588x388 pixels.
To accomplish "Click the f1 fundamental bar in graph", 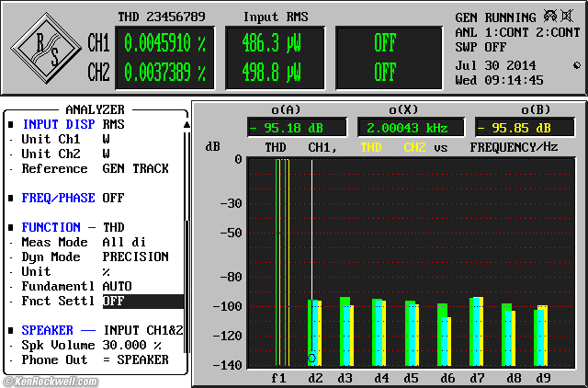I will pos(282,262).
